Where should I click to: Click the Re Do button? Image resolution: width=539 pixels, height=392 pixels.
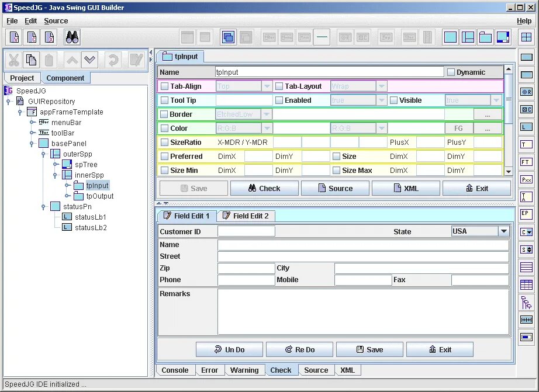[x=299, y=349]
